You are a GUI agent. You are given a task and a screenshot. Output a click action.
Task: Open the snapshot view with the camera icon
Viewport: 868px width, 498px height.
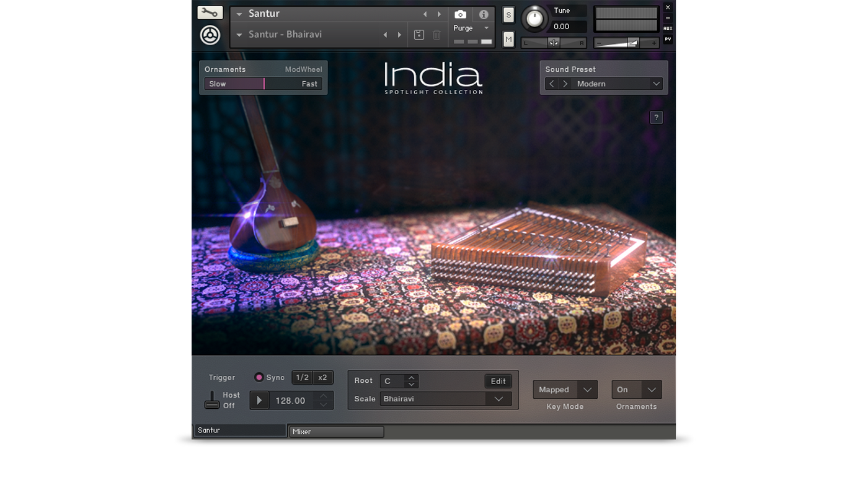click(460, 14)
